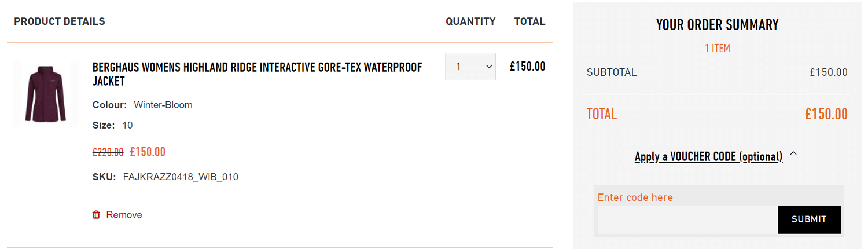This screenshot has height=249, width=868.
Task: Click the trash can icon beside Remove
Action: click(x=96, y=215)
